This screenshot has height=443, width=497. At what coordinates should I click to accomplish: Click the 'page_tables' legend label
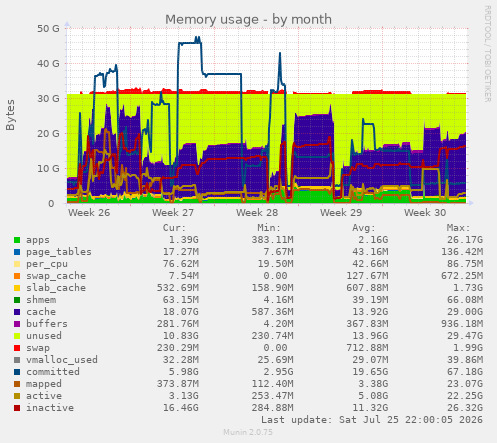(59, 252)
